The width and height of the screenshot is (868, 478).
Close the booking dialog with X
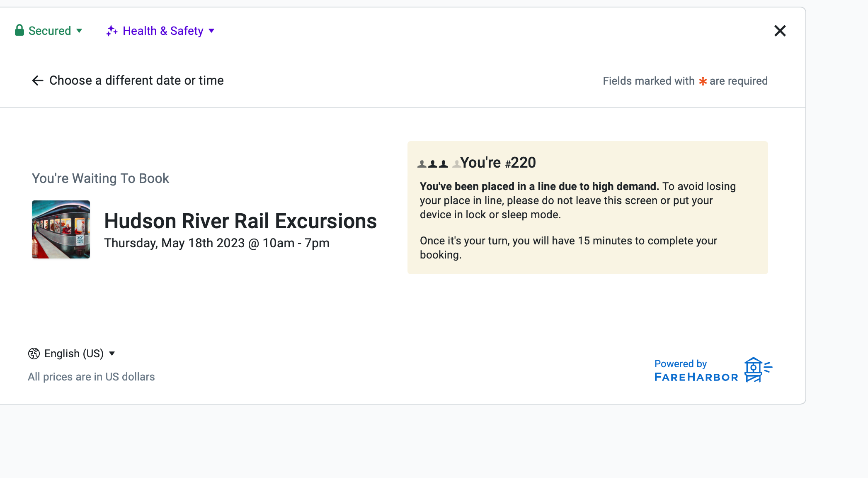point(780,31)
